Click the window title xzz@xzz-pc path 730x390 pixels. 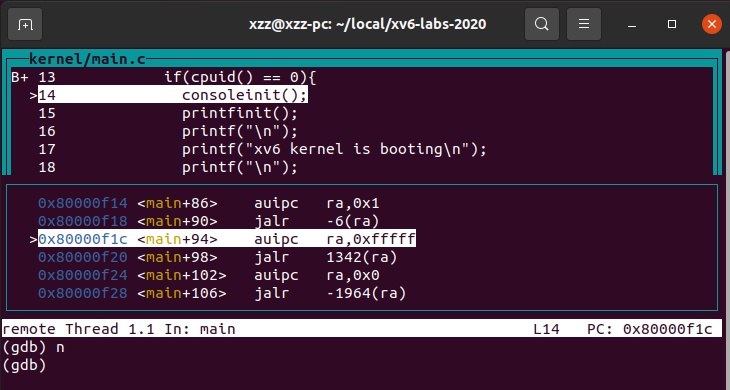pos(367,24)
